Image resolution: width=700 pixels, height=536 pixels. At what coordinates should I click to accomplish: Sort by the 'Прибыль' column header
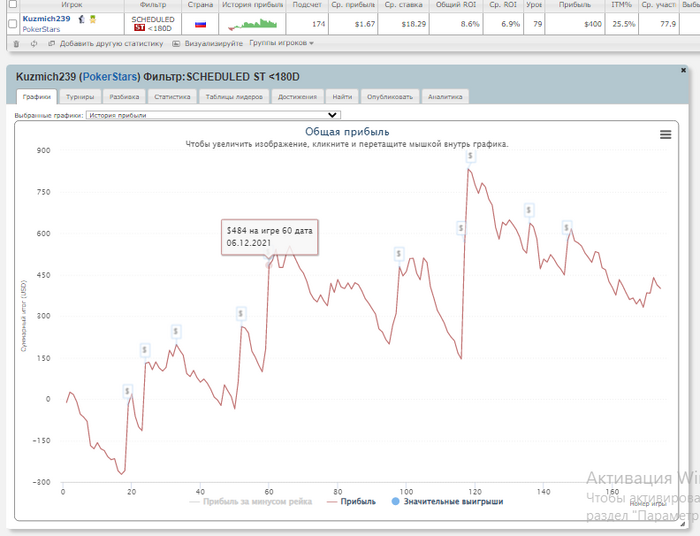(x=575, y=5)
